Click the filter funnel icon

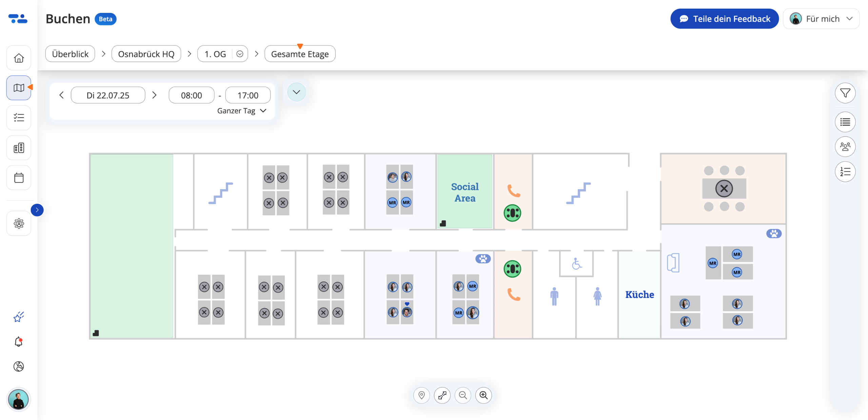coord(845,93)
